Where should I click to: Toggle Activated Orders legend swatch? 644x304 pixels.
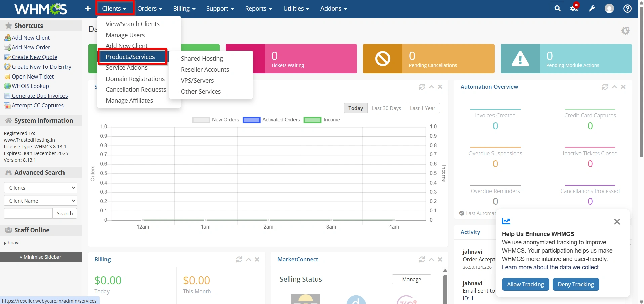pos(251,120)
